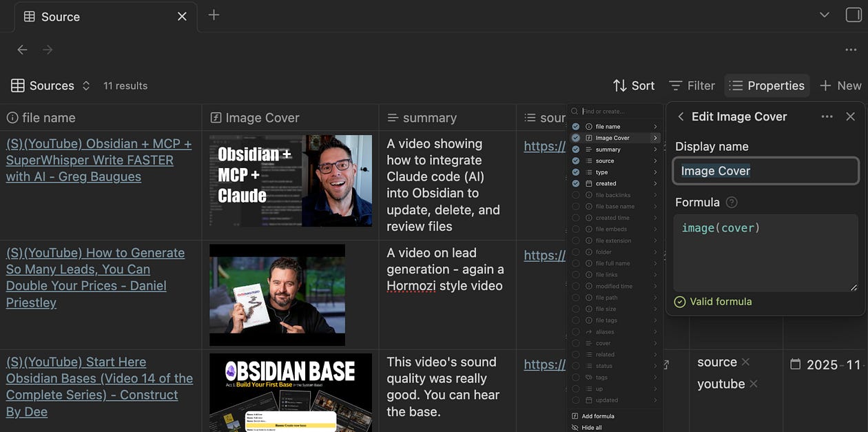
Task: Open the Sources view switcher dropdown
Action: pyautogui.click(x=51, y=85)
